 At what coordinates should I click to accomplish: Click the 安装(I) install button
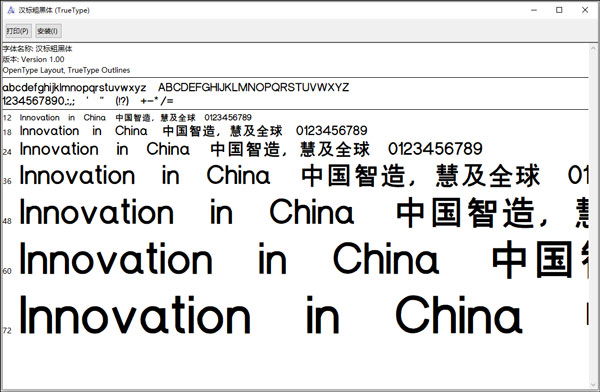click(x=48, y=31)
